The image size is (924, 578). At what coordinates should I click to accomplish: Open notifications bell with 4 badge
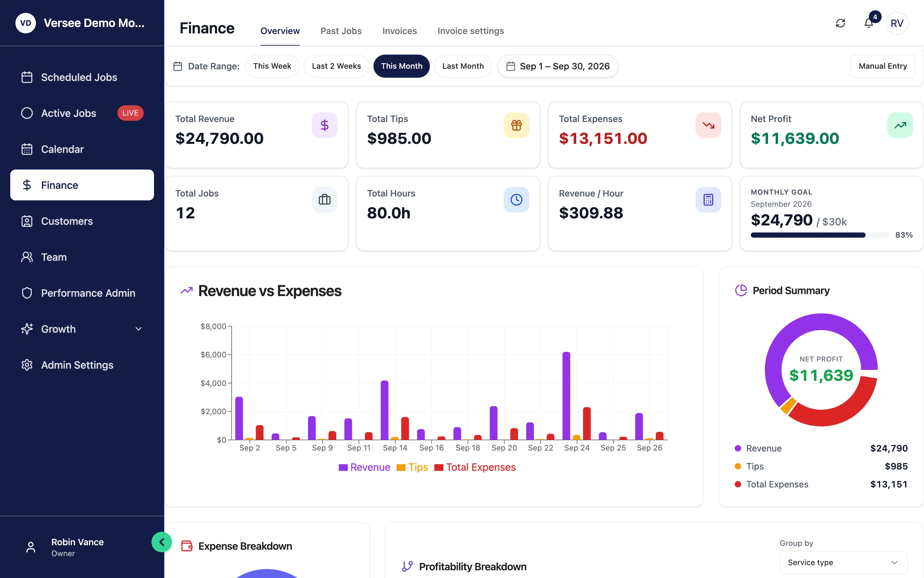click(868, 23)
